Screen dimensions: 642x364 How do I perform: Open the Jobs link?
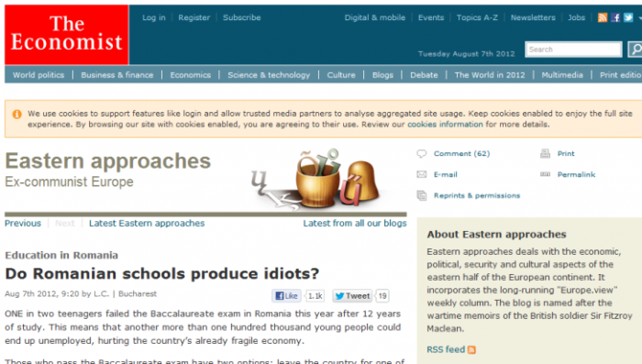coord(576,17)
